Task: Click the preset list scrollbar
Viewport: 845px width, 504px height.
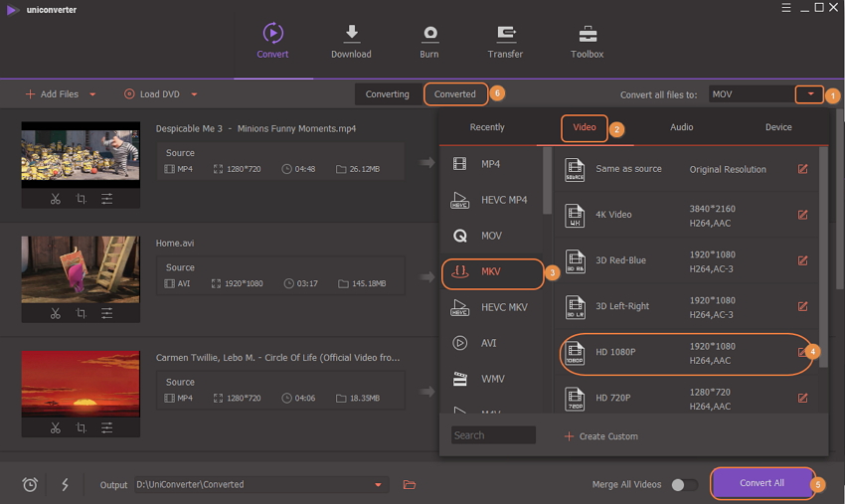Action: tap(823, 257)
